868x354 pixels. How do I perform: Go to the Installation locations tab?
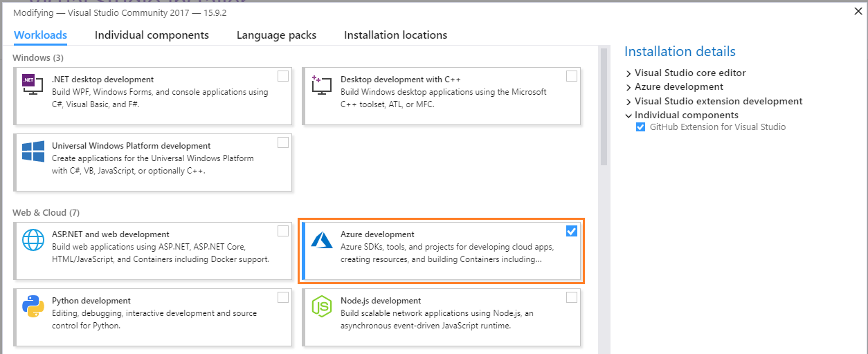[x=395, y=35]
